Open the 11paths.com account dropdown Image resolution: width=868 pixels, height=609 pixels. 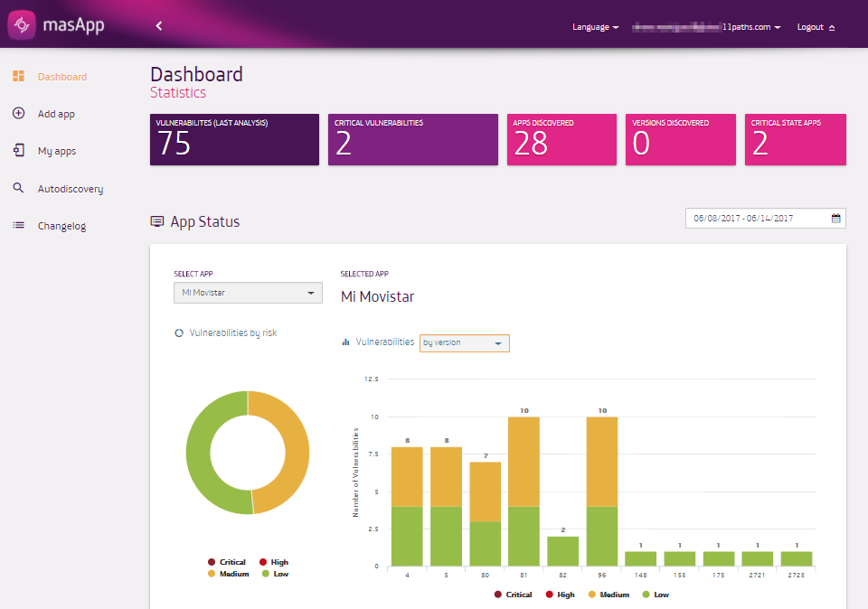click(x=706, y=27)
